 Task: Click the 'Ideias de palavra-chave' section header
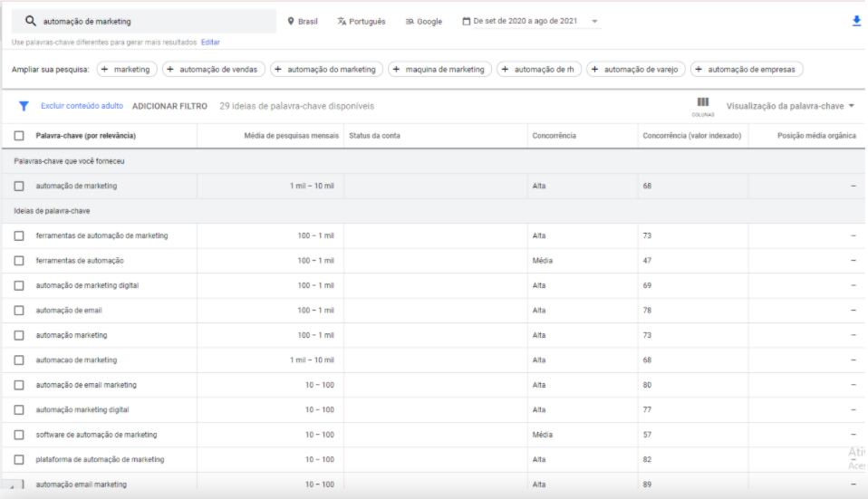pyautogui.click(x=52, y=211)
